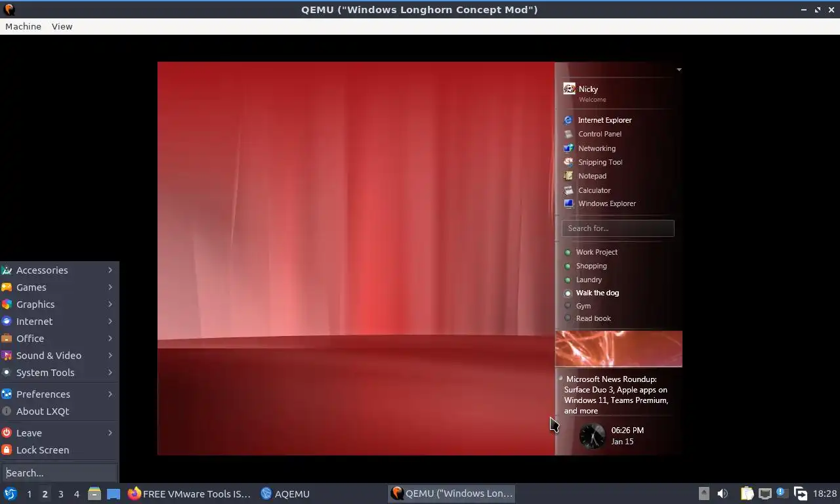The width and height of the screenshot is (840, 504).
Task: Toggle the Shopping task bullet
Action: click(x=568, y=266)
